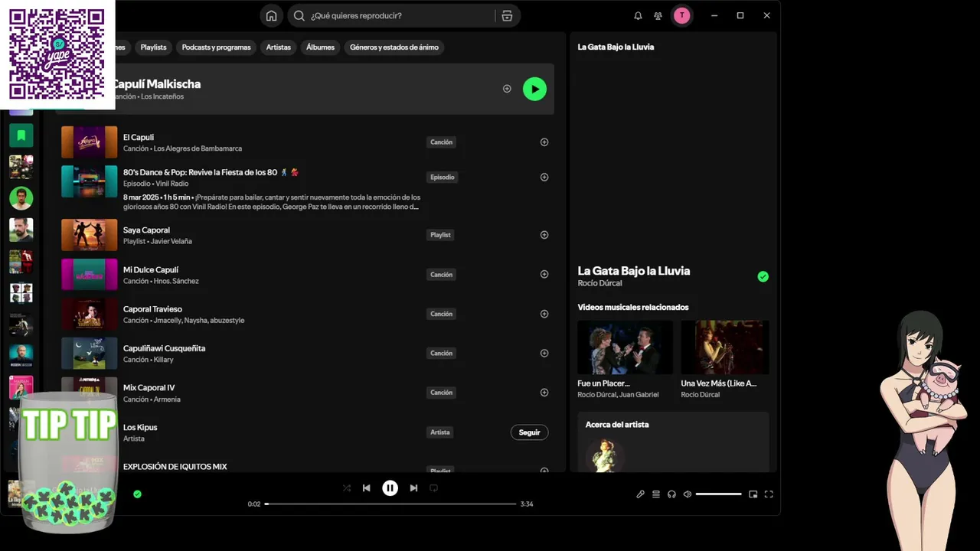The image size is (980, 551).
Task: Add Mi Dulce Capulí to liked songs
Action: click(544, 274)
